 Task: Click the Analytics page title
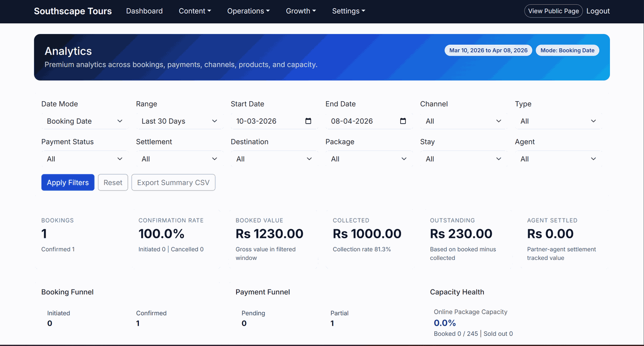68,51
